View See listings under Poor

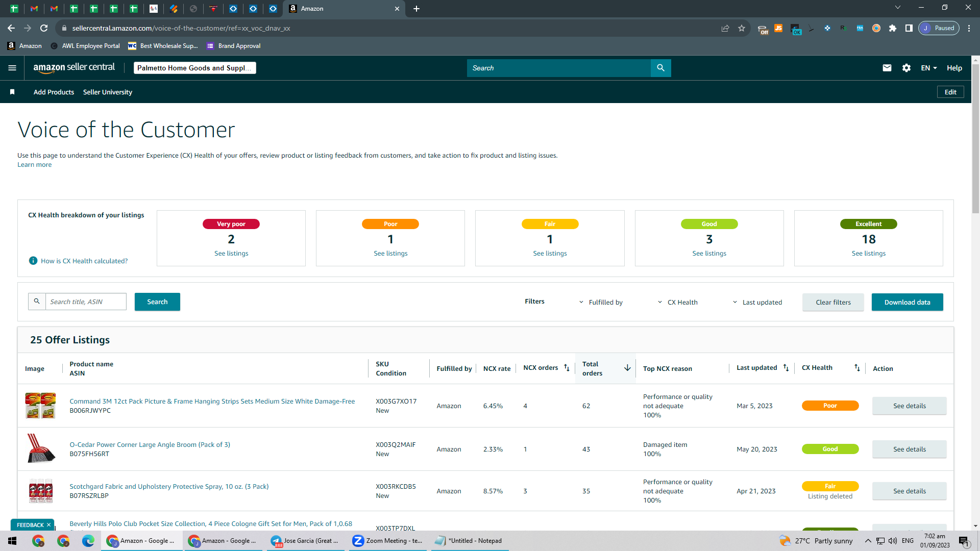pyautogui.click(x=390, y=254)
